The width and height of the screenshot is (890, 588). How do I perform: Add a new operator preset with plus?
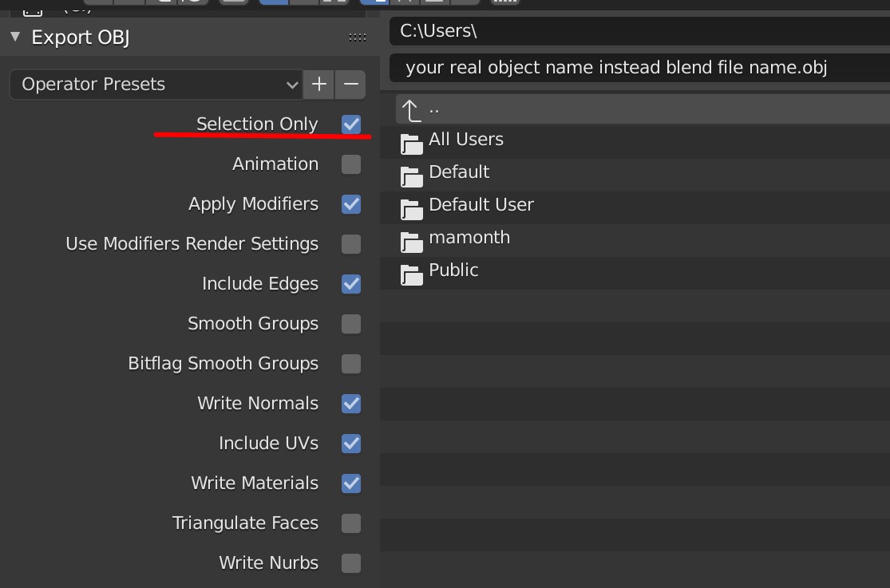(319, 85)
